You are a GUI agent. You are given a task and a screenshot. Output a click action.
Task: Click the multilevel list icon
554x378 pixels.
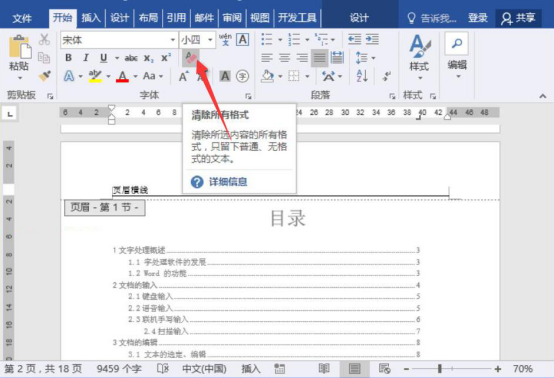pos(322,40)
